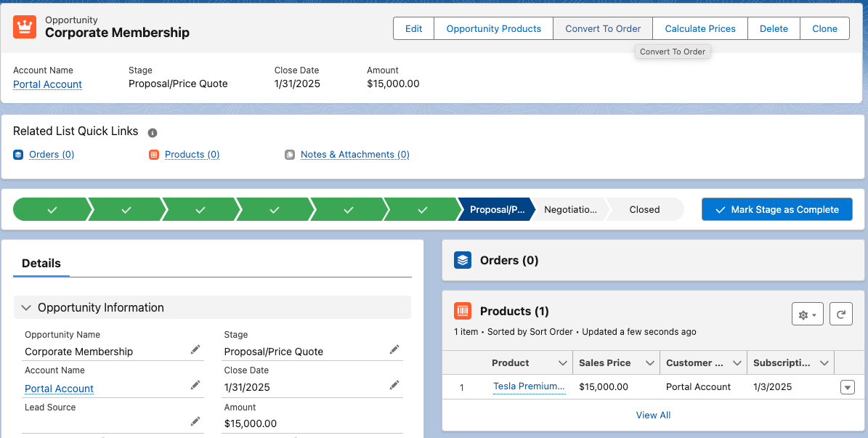The image size is (868, 438).
Task: Delete the opportunity
Action: 774,29
